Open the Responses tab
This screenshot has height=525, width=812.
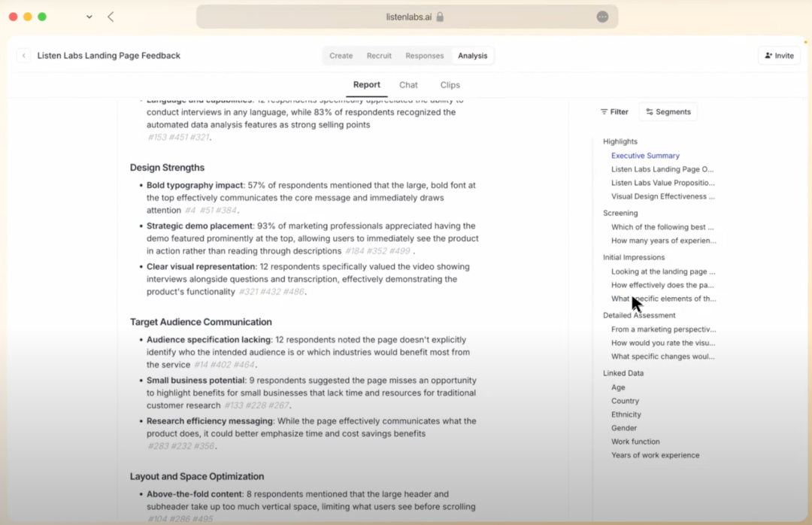pos(424,56)
